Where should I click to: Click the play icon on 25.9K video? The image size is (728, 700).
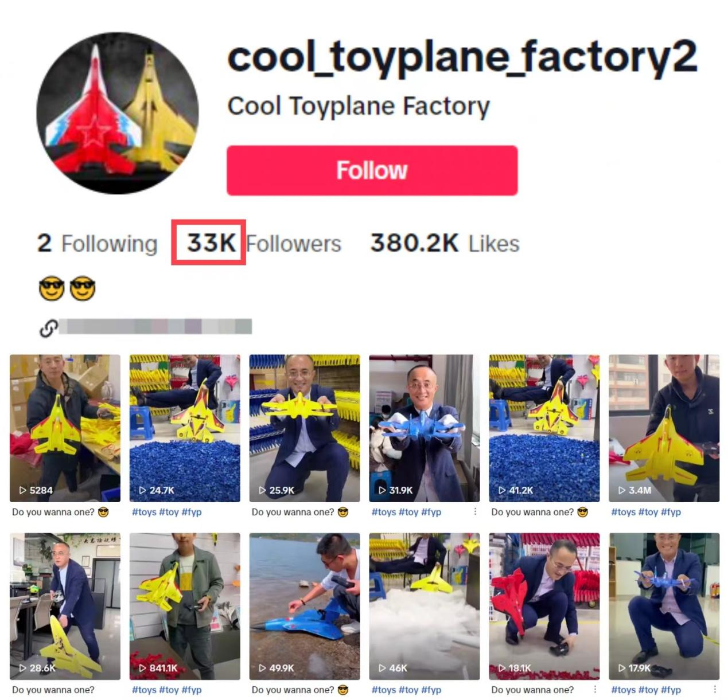(x=262, y=490)
